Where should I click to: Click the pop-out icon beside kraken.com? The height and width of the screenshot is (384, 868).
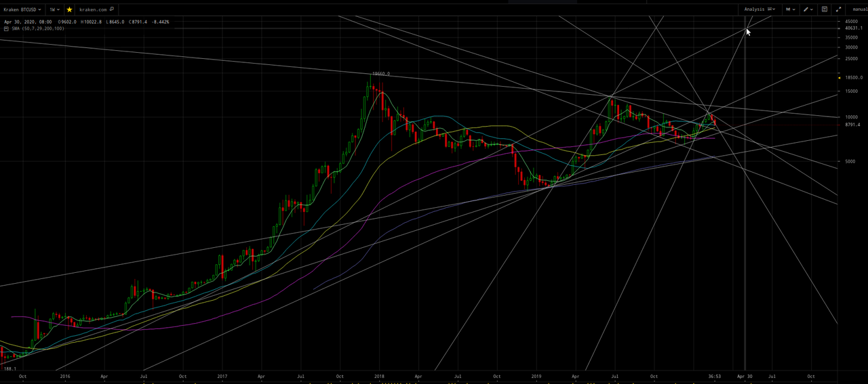pyautogui.click(x=112, y=9)
